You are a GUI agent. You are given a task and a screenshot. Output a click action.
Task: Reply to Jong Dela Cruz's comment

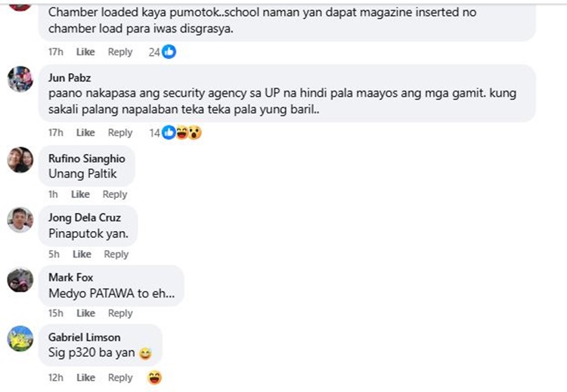click(x=116, y=255)
